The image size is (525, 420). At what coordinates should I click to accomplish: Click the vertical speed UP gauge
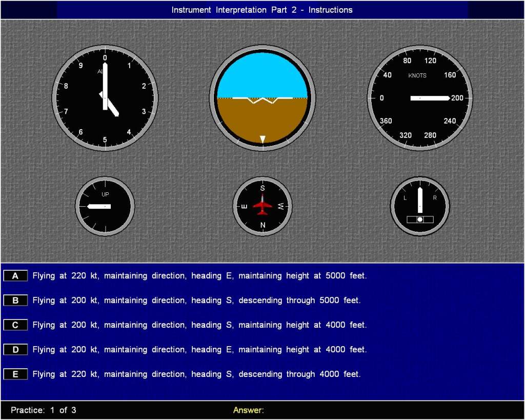click(105, 206)
